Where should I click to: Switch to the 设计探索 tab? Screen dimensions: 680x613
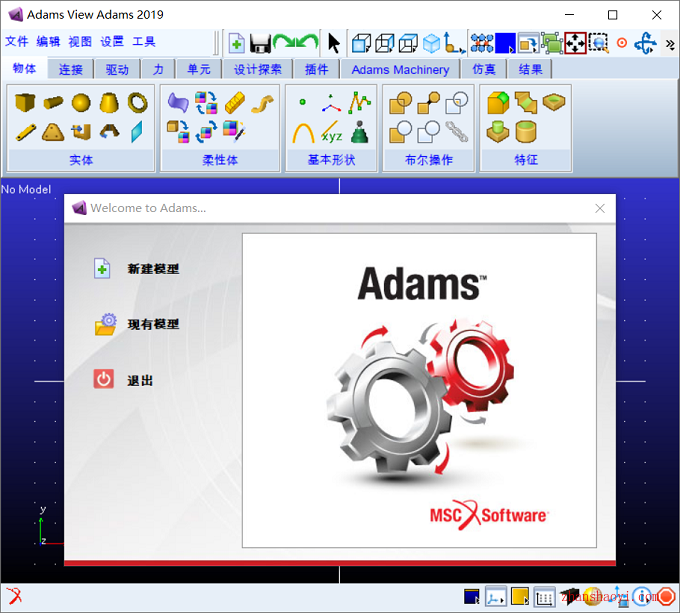pos(258,69)
